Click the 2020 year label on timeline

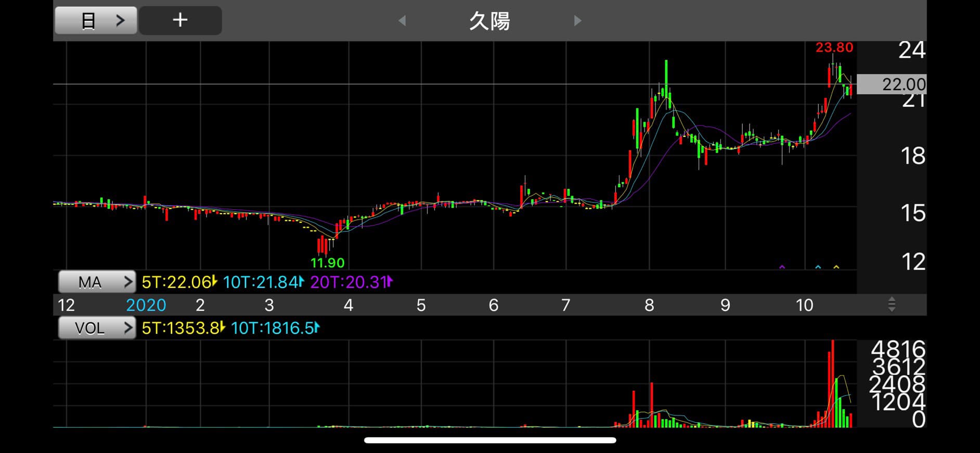coord(146,305)
